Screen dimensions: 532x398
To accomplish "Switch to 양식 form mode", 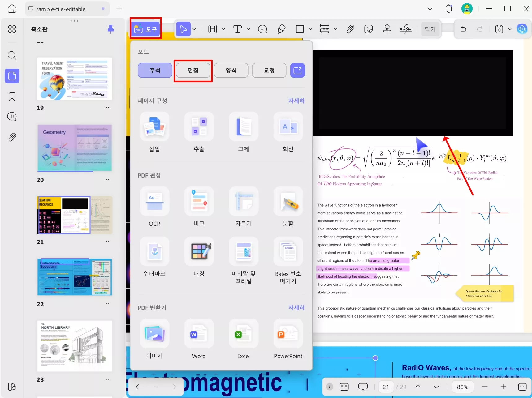I will pos(231,71).
